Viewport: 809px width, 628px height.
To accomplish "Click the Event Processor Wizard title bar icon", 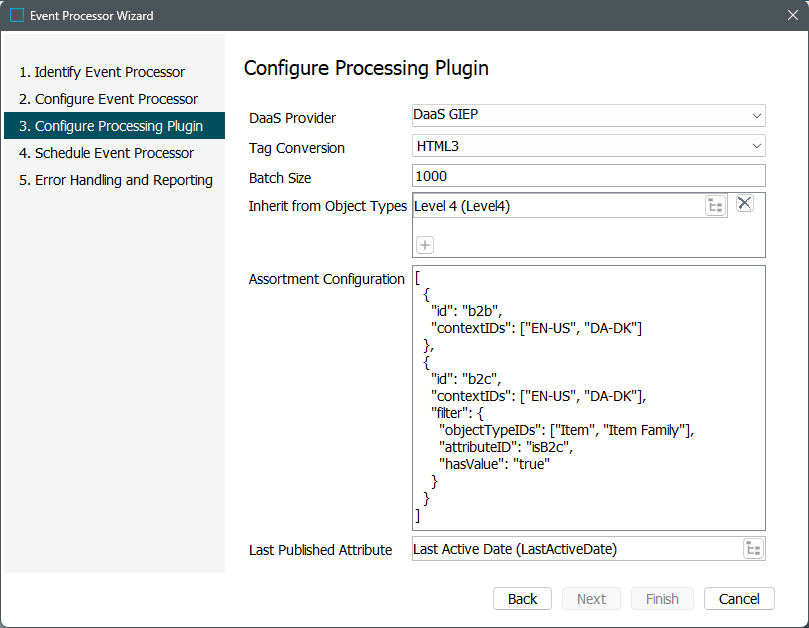I will coord(17,16).
